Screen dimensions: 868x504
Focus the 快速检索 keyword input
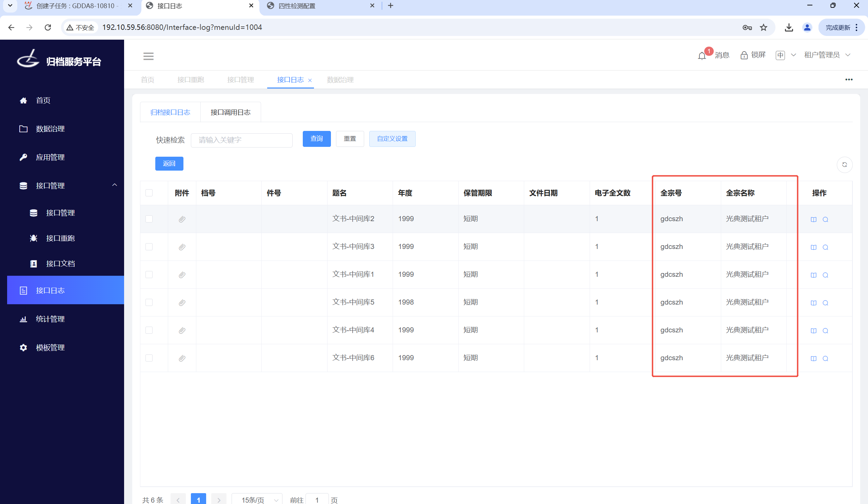241,140
